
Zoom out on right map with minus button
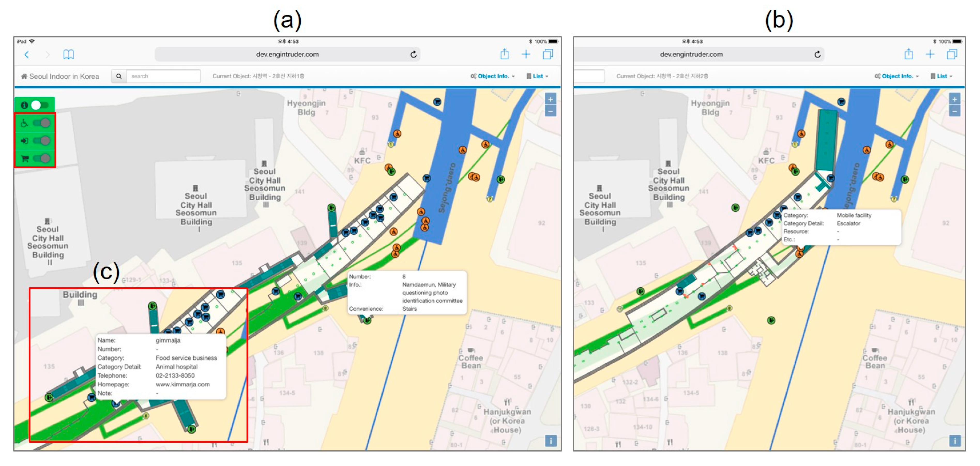[954, 111]
